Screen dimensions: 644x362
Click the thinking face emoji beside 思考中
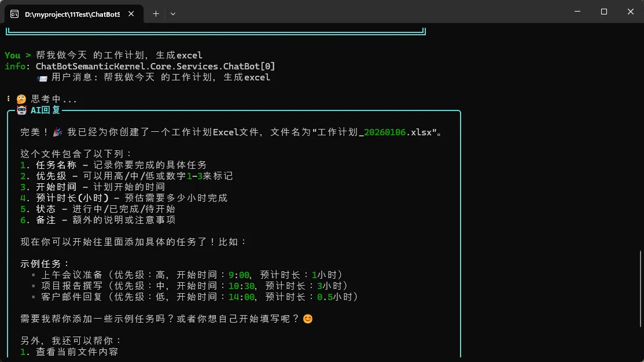pos(21,99)
